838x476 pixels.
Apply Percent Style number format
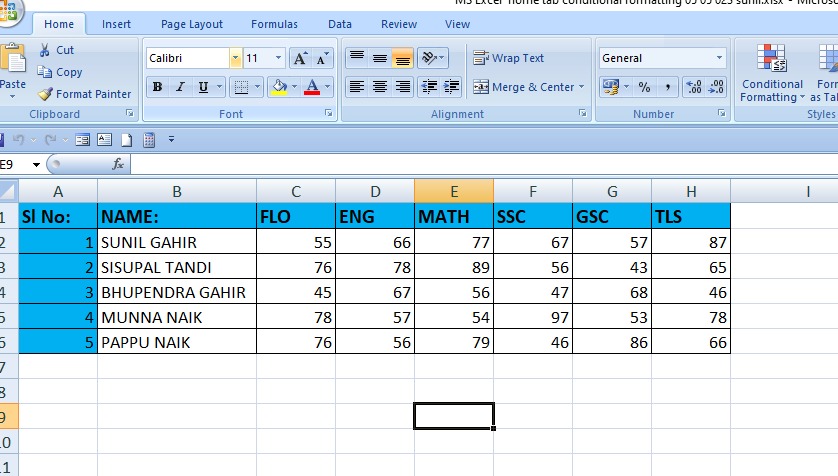coord(644,87)
